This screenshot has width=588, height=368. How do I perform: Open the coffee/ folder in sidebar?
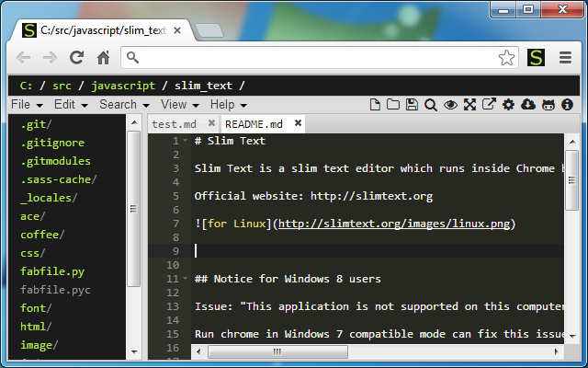42,235
